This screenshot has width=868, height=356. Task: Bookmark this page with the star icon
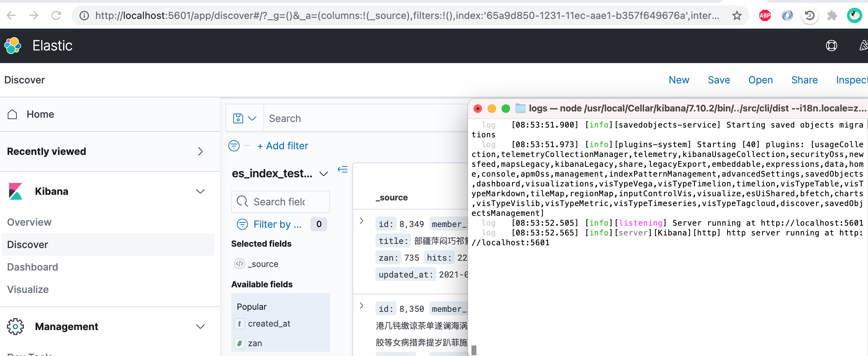tap(737, 15)
